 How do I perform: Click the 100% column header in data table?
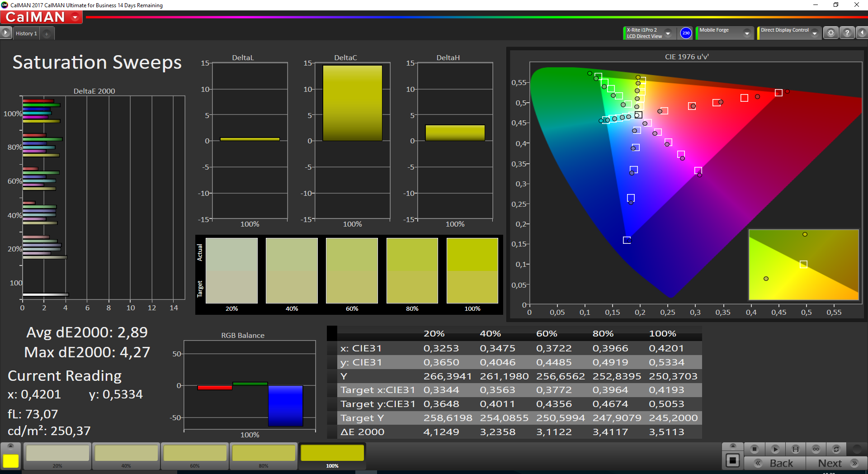(662, 334)
